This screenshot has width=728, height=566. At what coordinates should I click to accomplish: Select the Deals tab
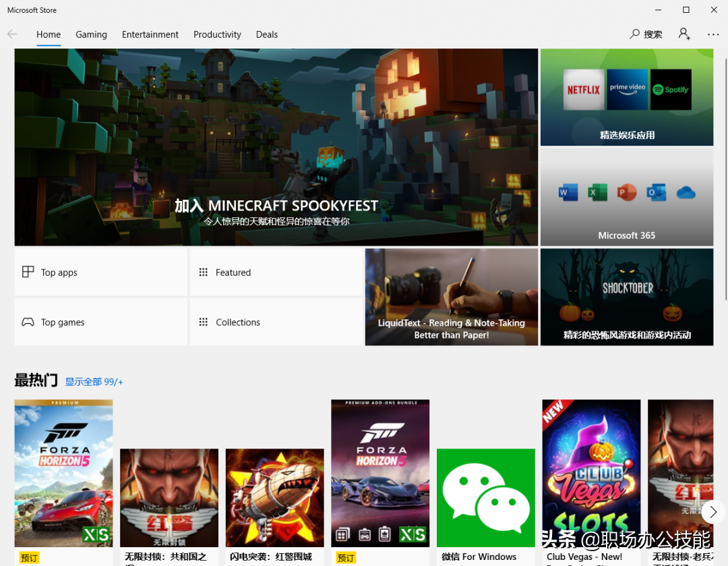click(266, 34)
